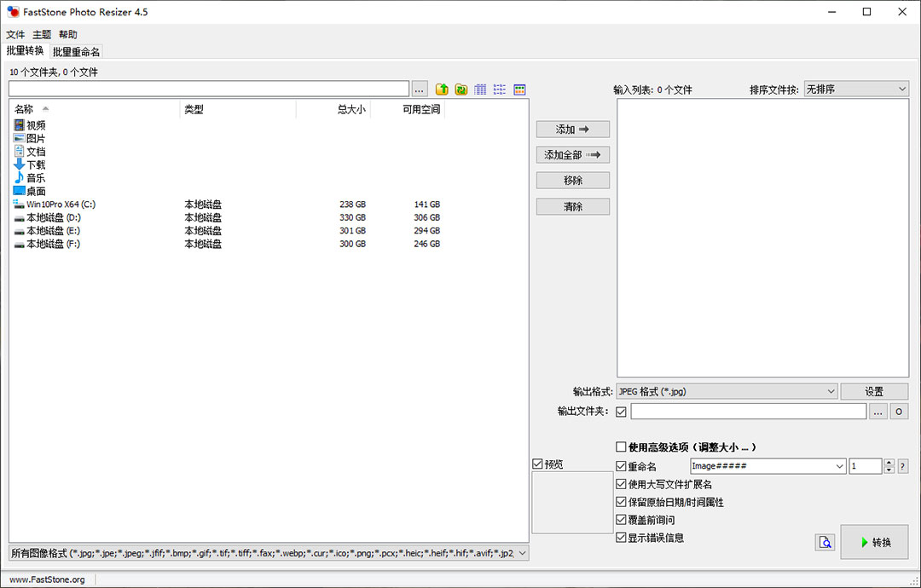921x588 pixels.
Task: Click the source path input field
Action: pyautogui.click(x=209, y=89)
